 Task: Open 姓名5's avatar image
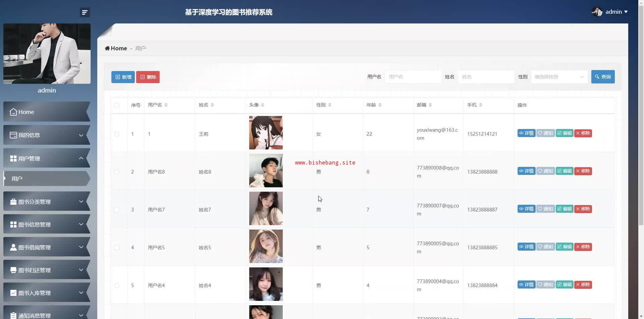[266, 246]
